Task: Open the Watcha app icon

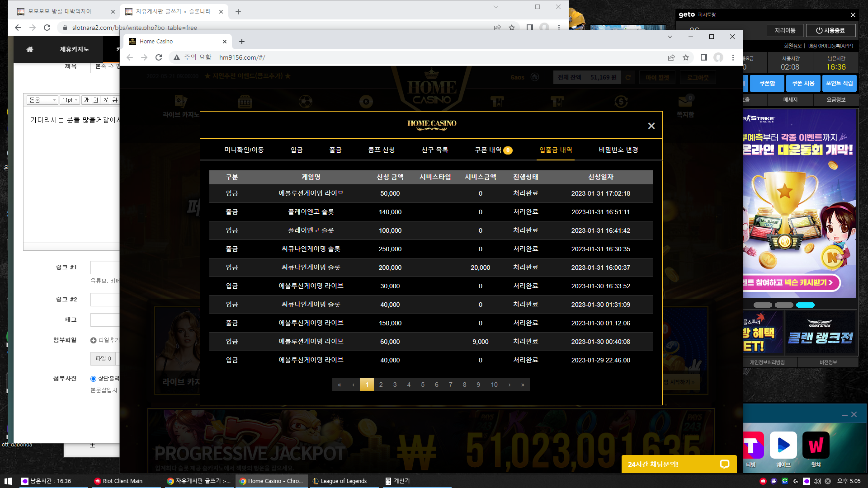Action: pos(816,445)
